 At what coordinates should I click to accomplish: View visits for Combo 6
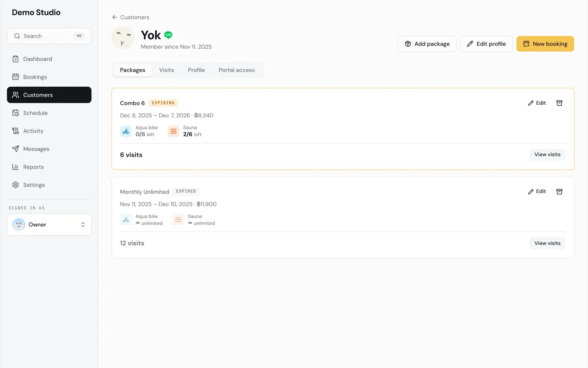[548, 155]
